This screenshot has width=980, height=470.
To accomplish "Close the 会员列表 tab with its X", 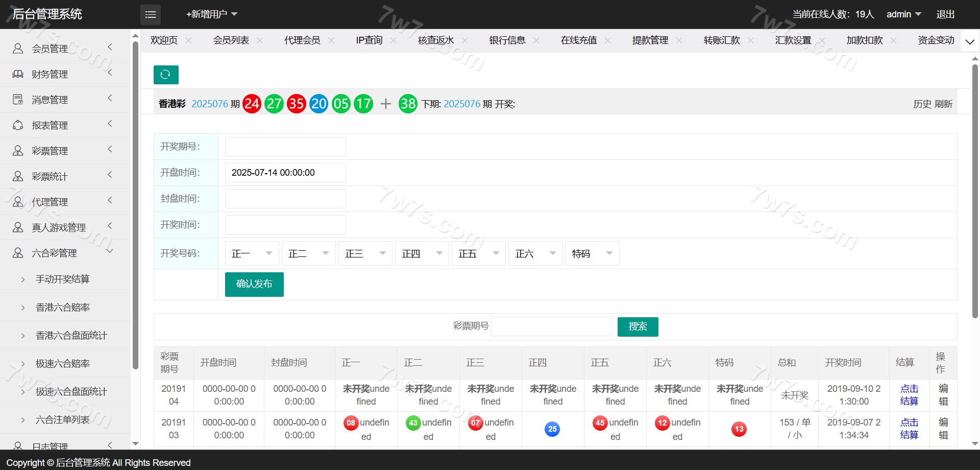I will [x=260, y=40].
